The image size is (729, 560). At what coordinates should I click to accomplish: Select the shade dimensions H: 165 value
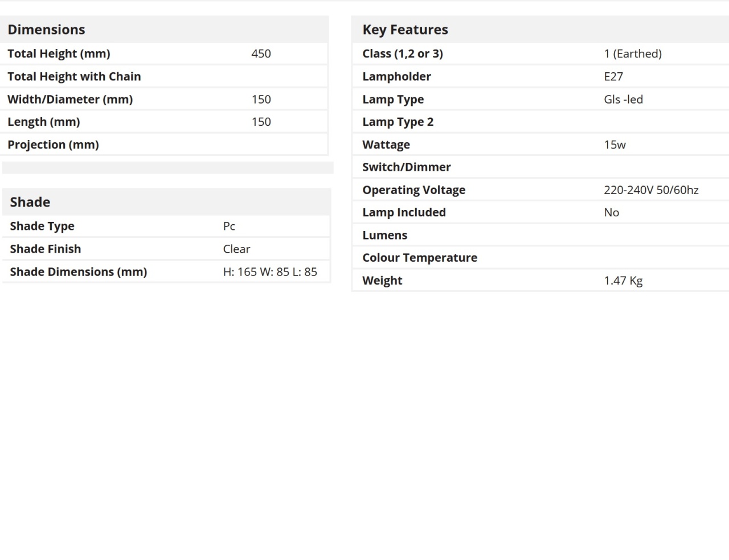[270, 271]
